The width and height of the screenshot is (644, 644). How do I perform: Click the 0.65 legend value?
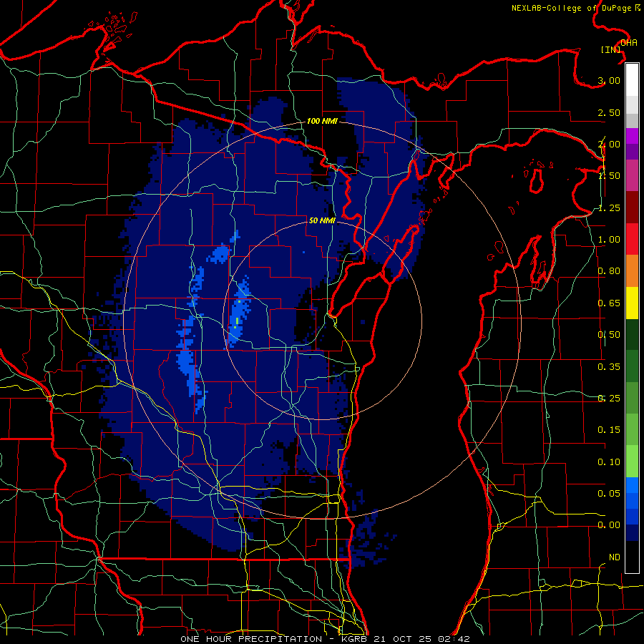tap(609, 303)
